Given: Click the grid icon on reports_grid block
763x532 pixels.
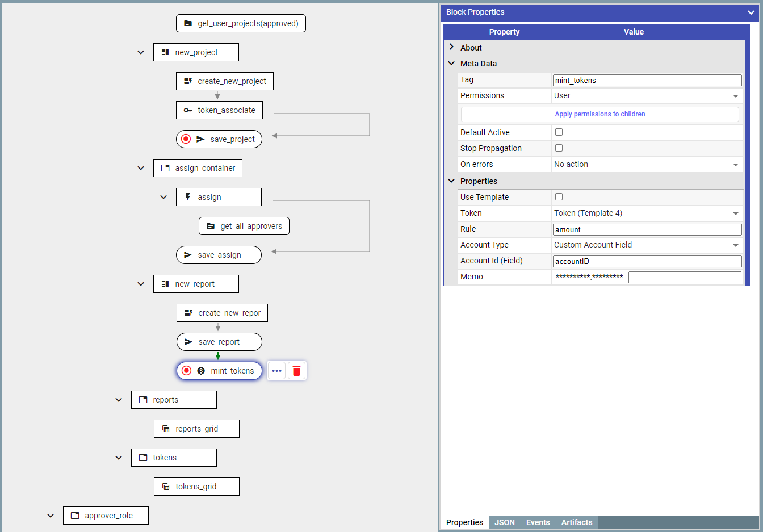Looking at the screenshot, I should (x=166, y=429).
